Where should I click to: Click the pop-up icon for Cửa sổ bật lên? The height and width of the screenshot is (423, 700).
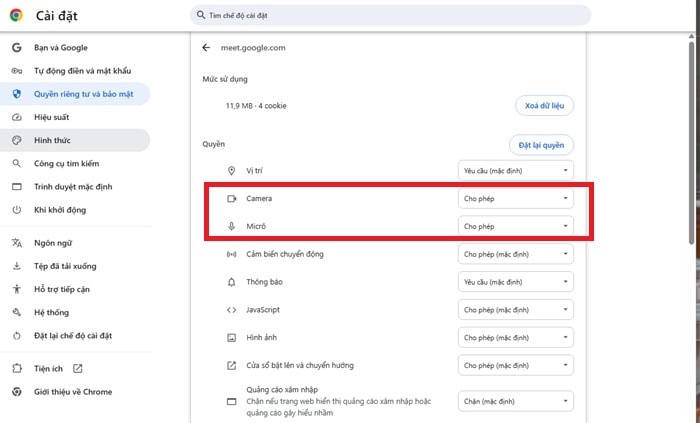[x=231, y=365]
